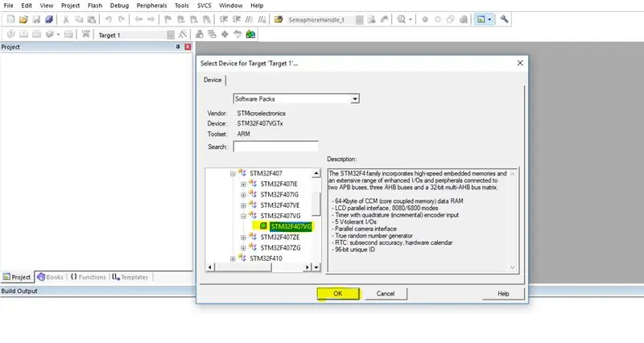644x343 pixels.
Task: Expand the STM32F410 node
Action: (233, 258)
